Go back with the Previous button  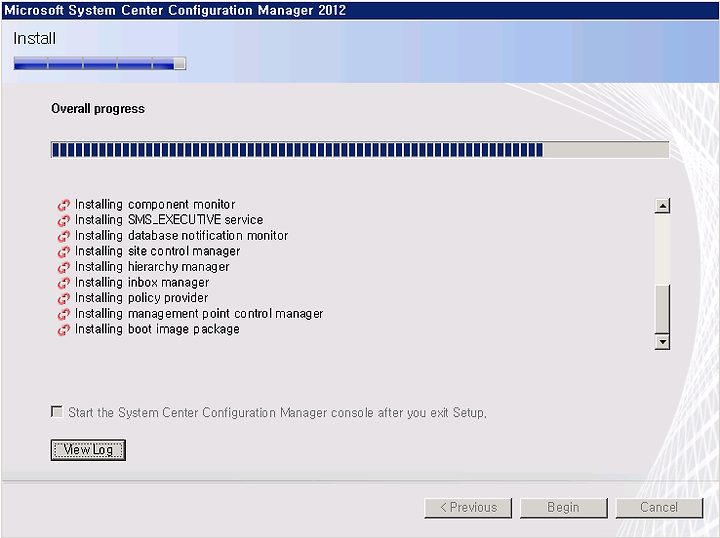click(468, 508)
